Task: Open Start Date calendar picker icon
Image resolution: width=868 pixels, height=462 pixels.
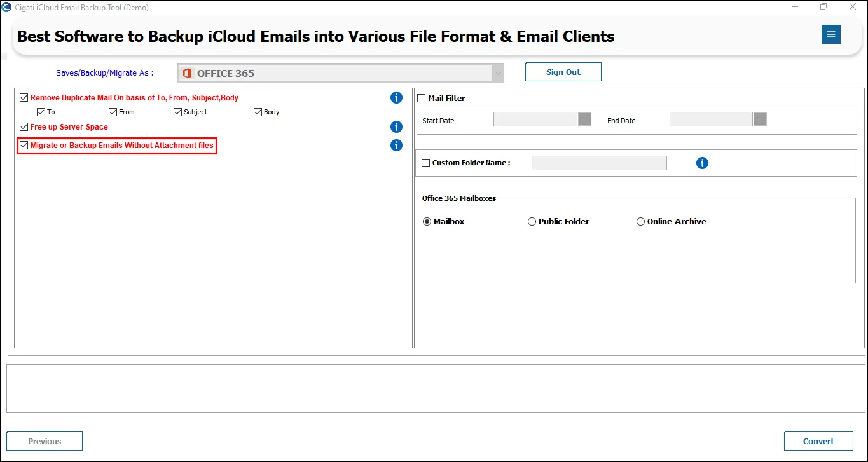Action: pyautogui.click(x=584, y=119)
